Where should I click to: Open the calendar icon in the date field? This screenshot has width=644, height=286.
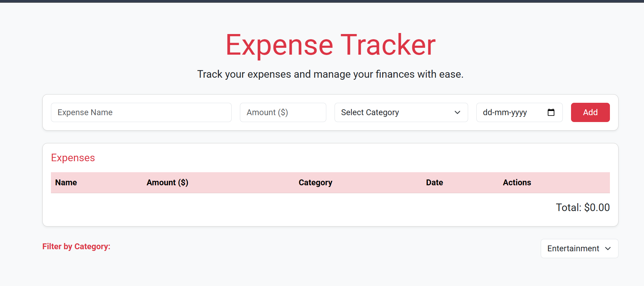(x=552, y=112)
